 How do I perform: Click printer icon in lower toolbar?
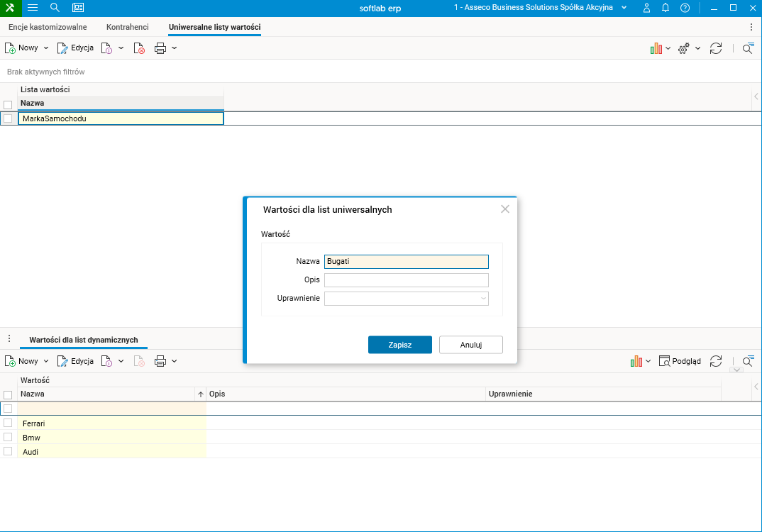160,362
